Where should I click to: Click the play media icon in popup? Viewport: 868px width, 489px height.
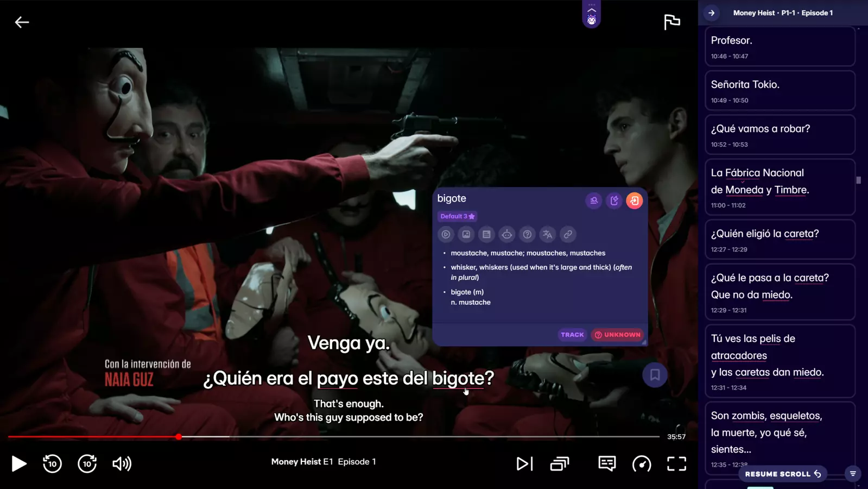446,234
